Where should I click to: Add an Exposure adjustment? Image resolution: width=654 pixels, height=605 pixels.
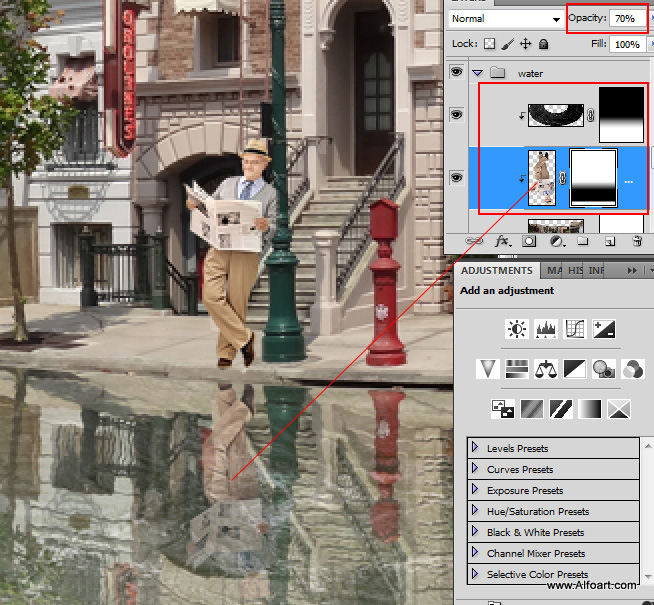click(604, 329)
